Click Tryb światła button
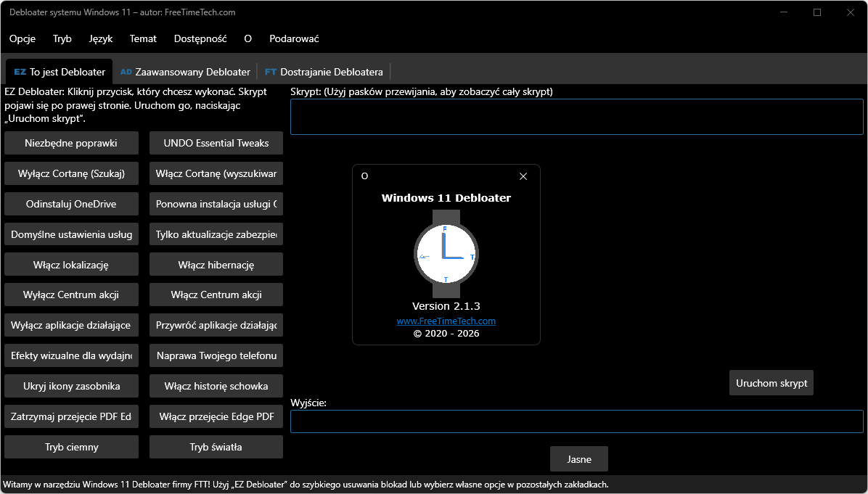This screenshot has width=868, height=494. click(216, 447)
